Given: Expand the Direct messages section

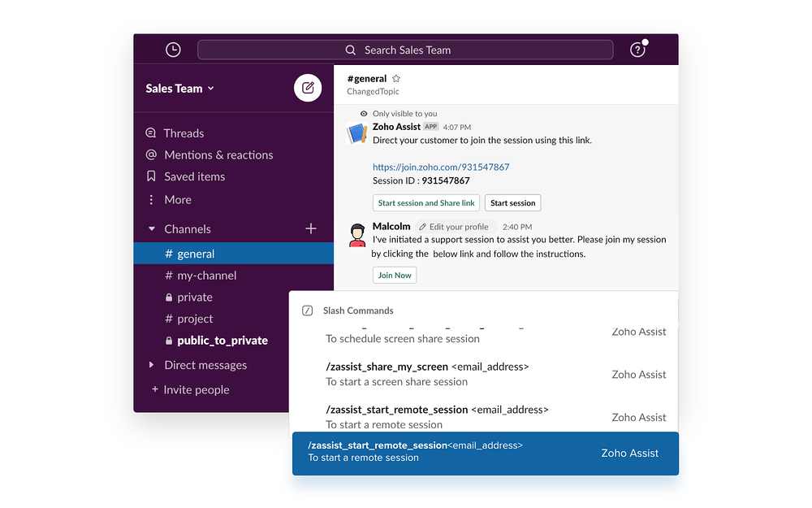Looking at the screenshot, I should (151, 365).
